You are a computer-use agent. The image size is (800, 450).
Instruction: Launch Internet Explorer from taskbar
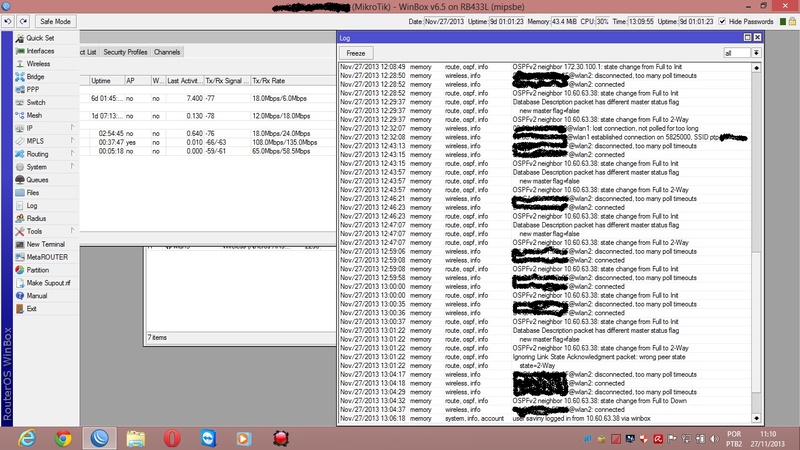(x=27, y=438)
